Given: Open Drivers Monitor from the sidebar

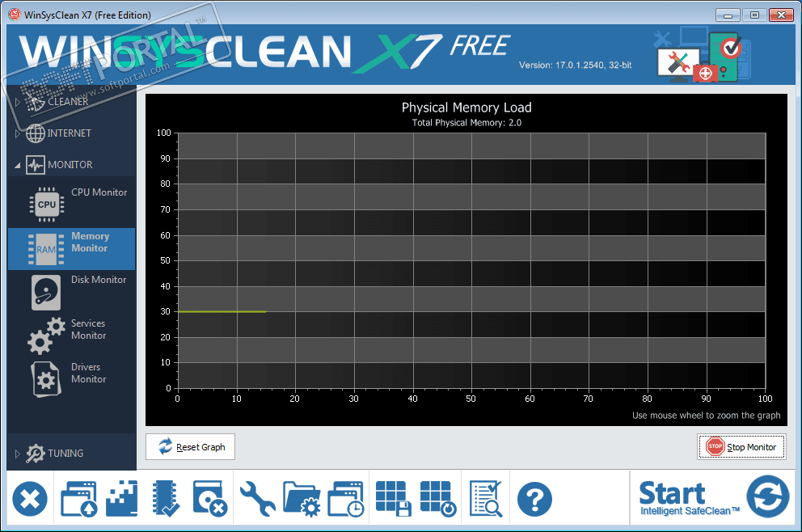Looking at the screenshot, I should pos(72,379).
